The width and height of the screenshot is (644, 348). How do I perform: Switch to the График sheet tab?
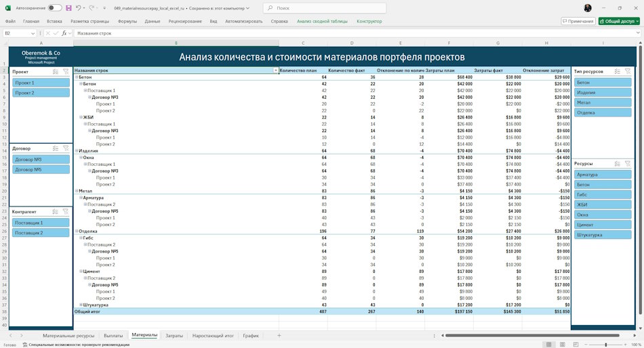251,335
